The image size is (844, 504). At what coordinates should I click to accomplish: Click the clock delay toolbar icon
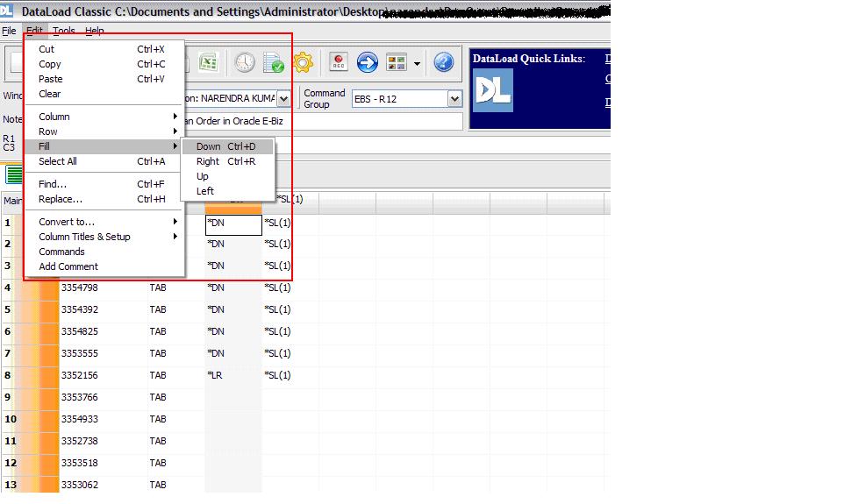[x=245, y=62]
